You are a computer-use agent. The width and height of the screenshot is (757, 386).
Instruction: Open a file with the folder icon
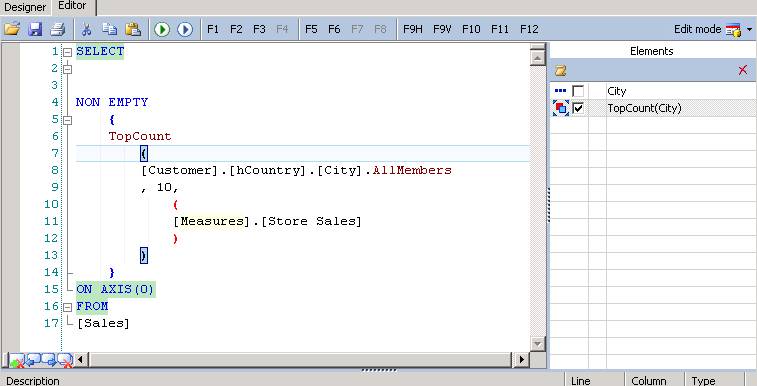12,29
